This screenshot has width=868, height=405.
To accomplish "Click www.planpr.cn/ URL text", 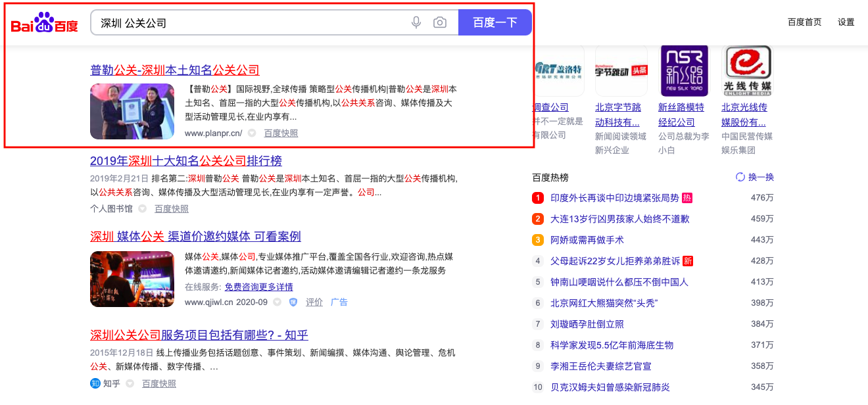I will [214, 133].
